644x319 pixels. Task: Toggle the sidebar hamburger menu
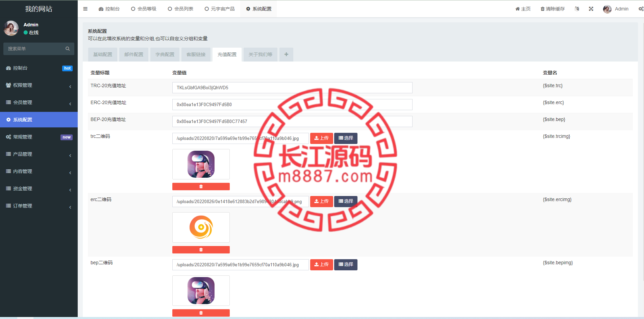[85, 9]
